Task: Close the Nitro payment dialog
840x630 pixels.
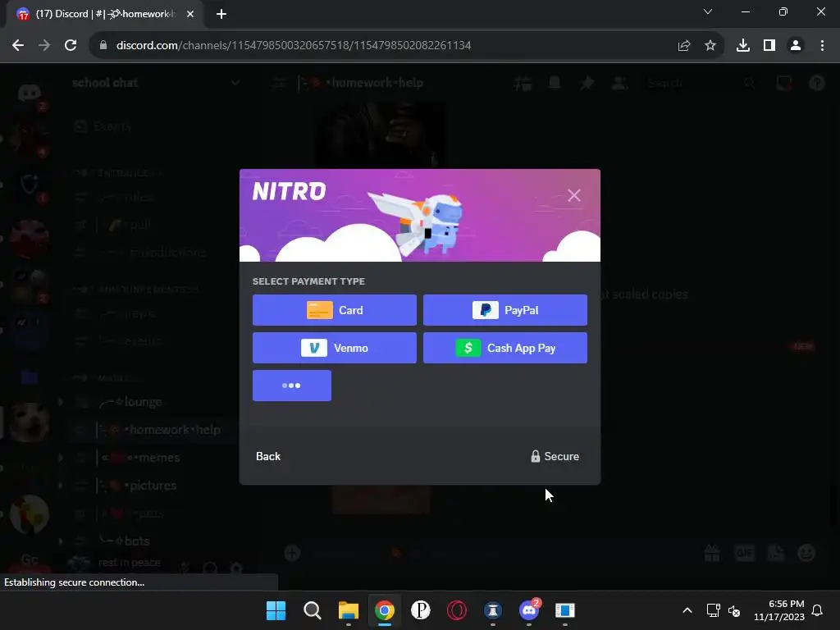Action: coord(573,195)
